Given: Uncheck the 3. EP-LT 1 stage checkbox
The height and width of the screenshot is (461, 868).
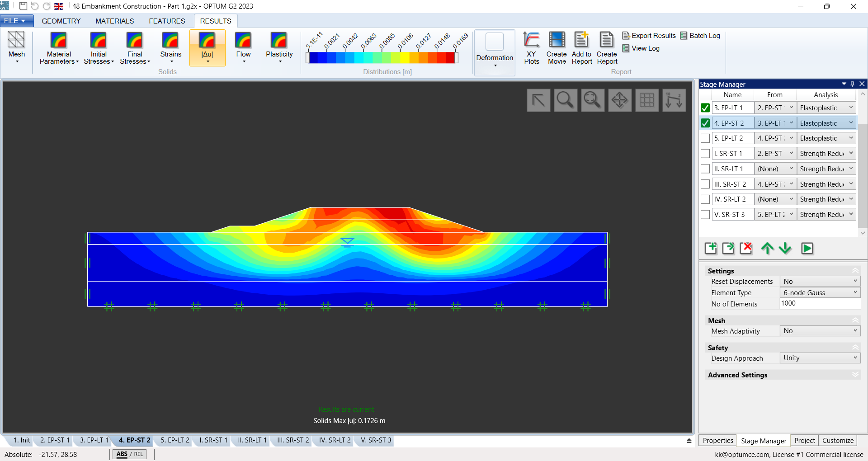Looking at the screenshot, I should pos(705,108).
